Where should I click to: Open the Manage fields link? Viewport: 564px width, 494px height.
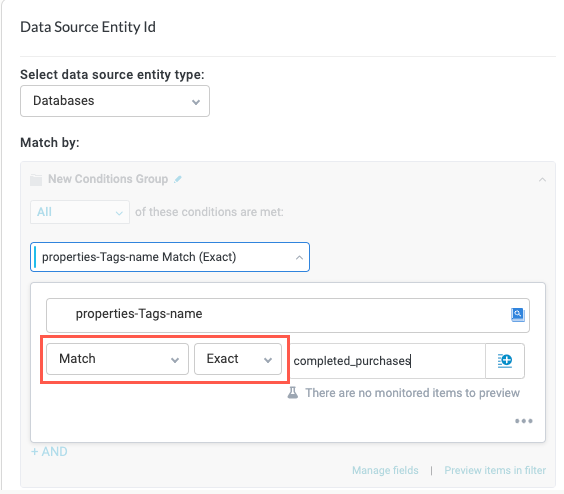[x=385, y=470]
